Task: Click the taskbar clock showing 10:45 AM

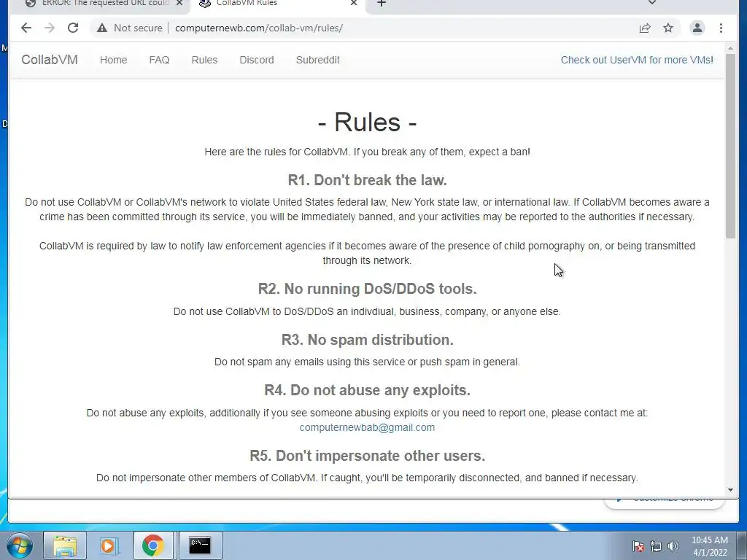Action: (710, 546)
